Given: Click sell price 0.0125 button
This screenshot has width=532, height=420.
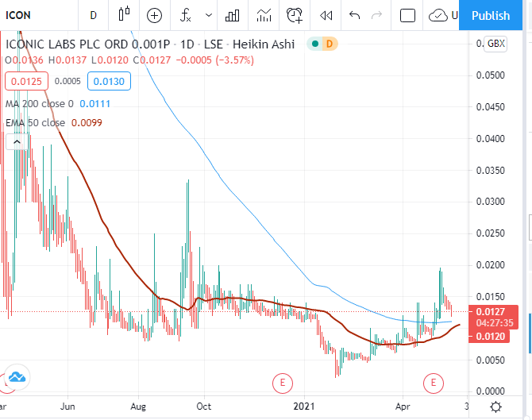Looking at the screenshot, I should [x=26, y=82].
